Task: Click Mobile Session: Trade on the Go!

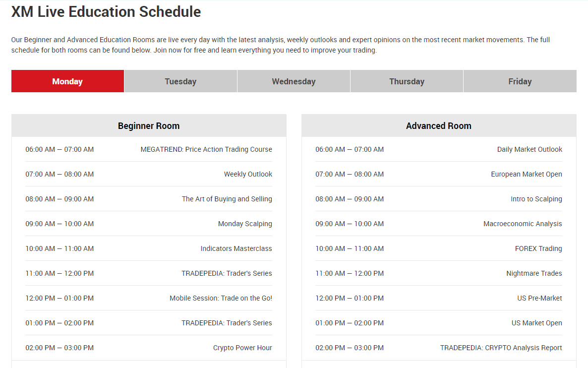Action: click(221, 298)
